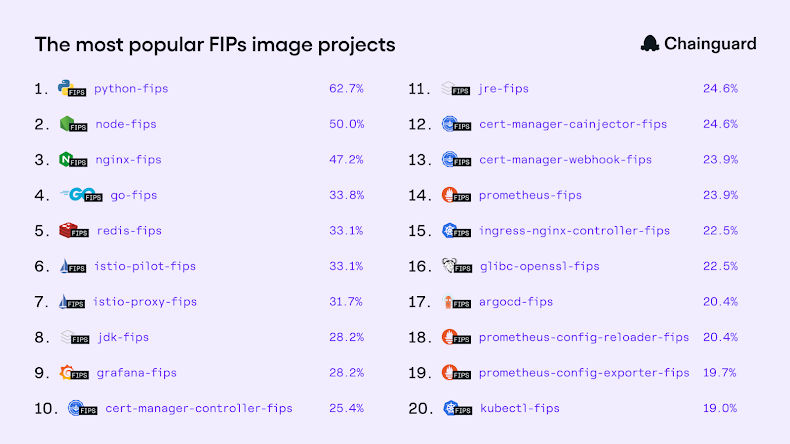Click the python-fips Python icon
The image size is (790, 444).
(x=67, y=88)
